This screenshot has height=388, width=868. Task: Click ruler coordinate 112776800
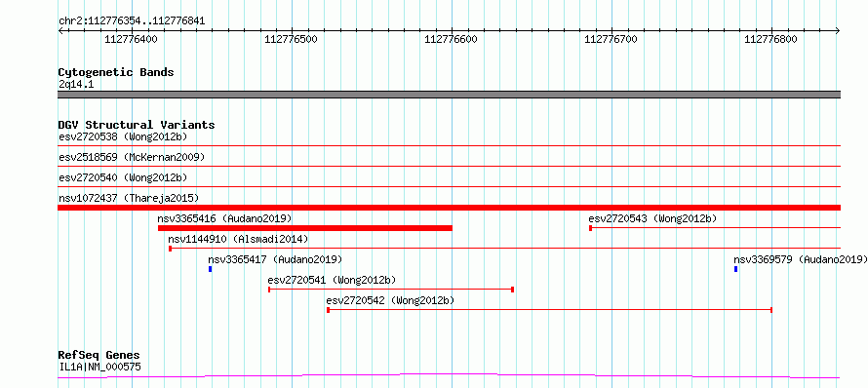click(x=770, y=39)
